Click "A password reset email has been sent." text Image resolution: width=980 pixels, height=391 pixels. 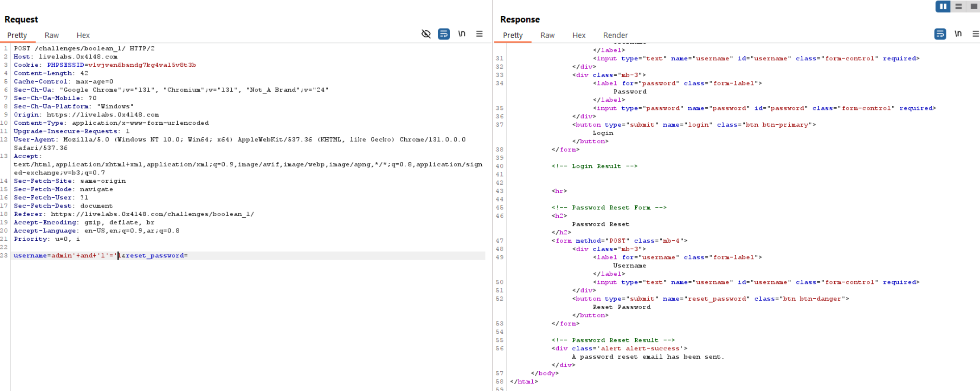(x=648, y=357)
